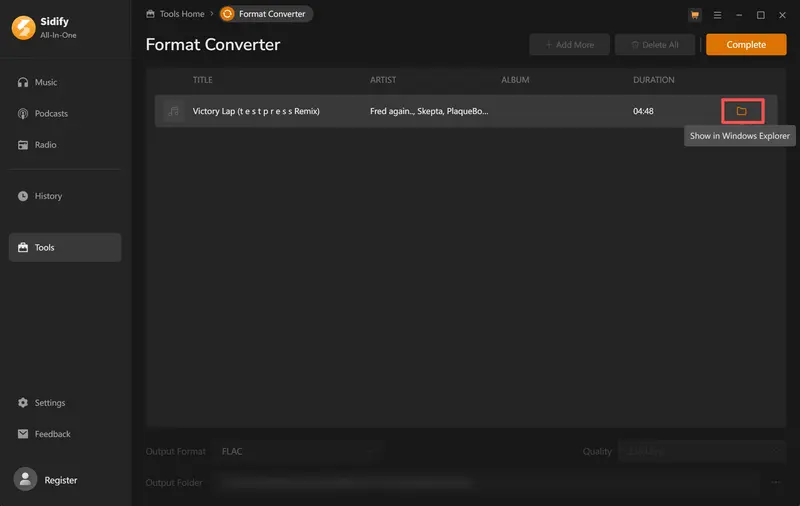
Task: Click the Sidify logo icon
Action: click(23, 28)
